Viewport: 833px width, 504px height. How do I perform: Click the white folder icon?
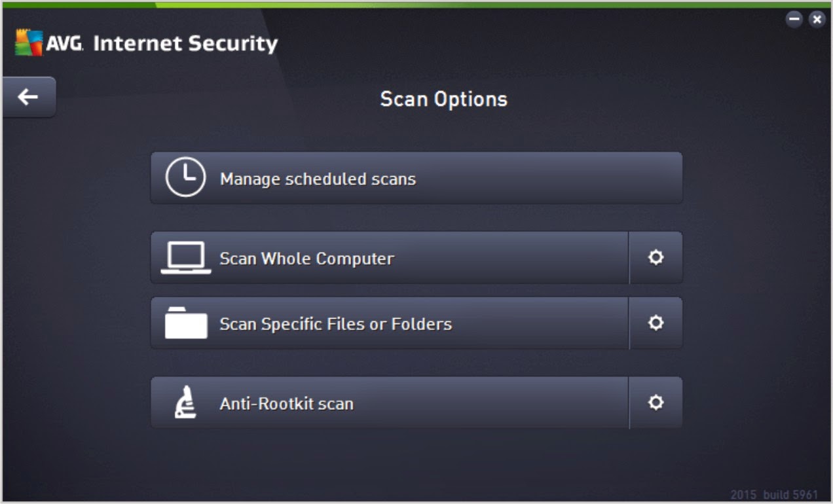[x=186, y=323]
